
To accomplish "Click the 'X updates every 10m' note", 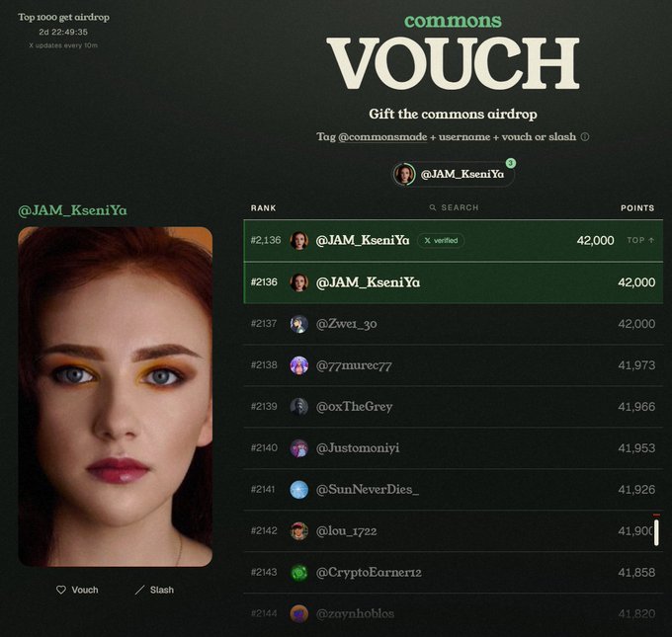I will pyautogui.click(x=63, y=45).
